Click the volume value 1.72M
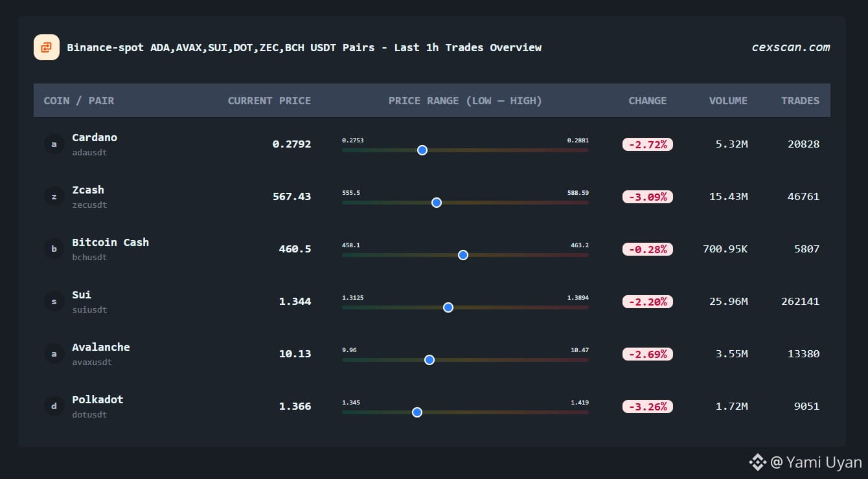 [x=732, y=406]
